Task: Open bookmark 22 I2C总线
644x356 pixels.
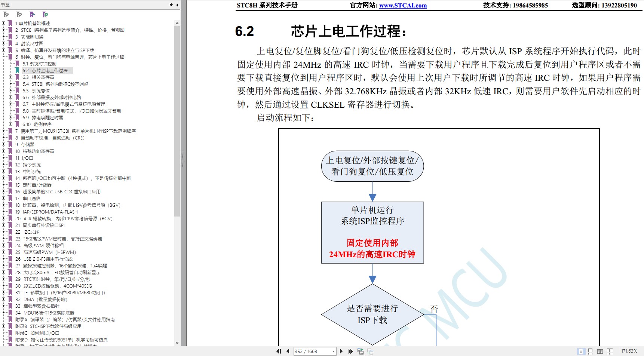Action: click(27, 232)
